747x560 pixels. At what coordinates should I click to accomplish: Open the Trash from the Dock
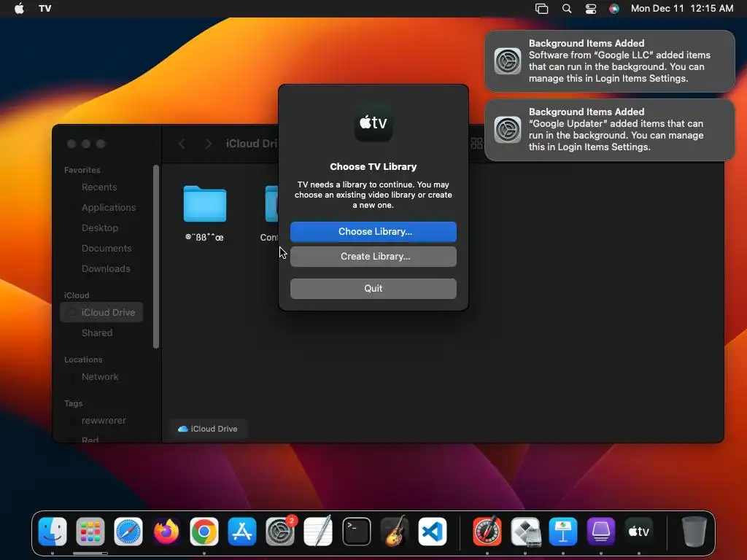(694, 532)
